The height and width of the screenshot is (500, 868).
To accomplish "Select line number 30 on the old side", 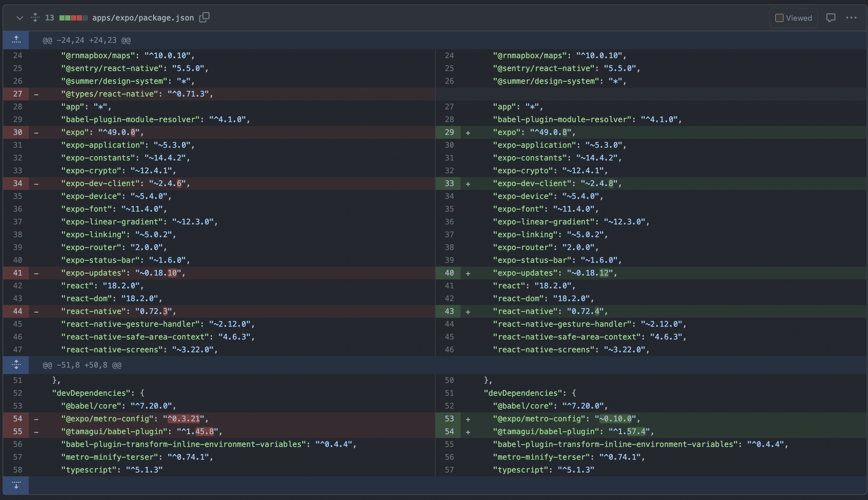I will pos(18,132).
